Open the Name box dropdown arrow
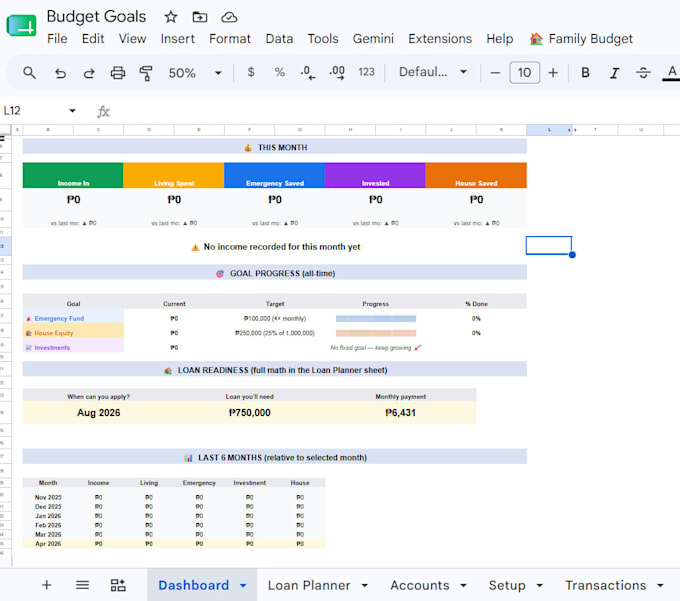Viewport: 680px width, 601px height. click(x=72, y=111)
